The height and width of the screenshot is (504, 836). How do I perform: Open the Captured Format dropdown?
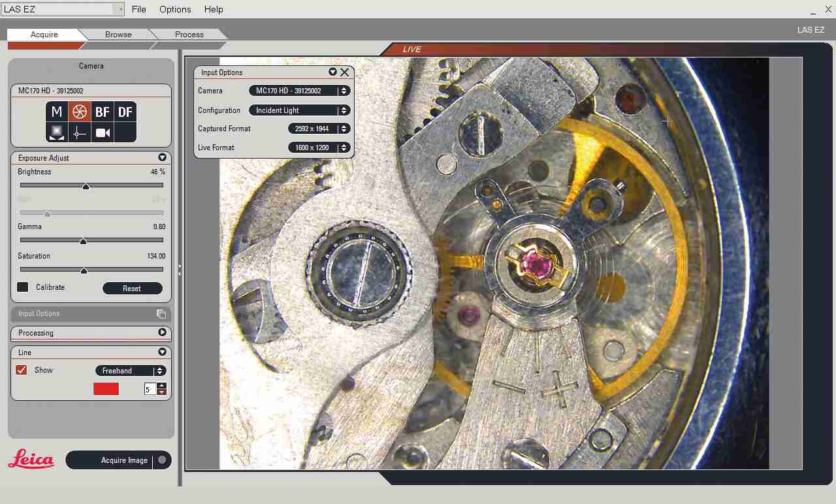[319, 129]
